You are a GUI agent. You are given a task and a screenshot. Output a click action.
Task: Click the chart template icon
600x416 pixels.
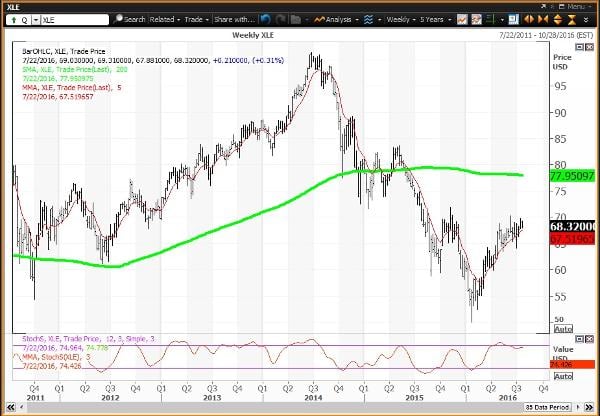(x=476, y=19)
